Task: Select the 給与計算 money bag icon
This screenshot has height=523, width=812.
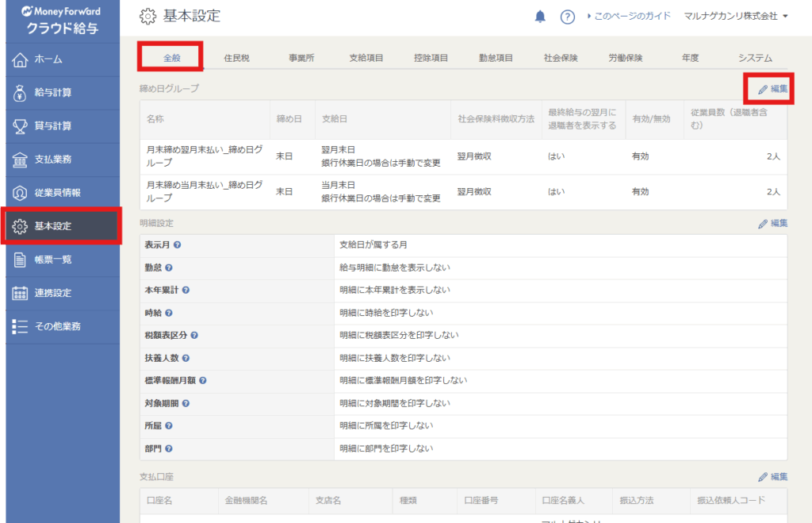Action: point(21,93)
